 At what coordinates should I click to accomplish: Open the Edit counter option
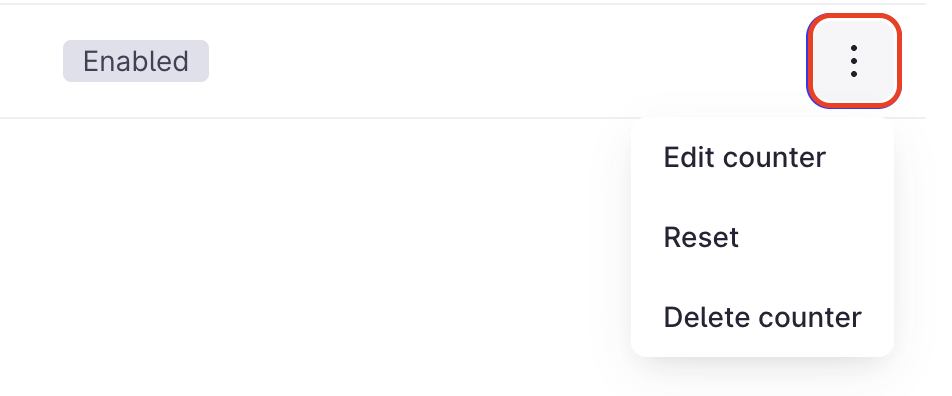click(762, 157)
